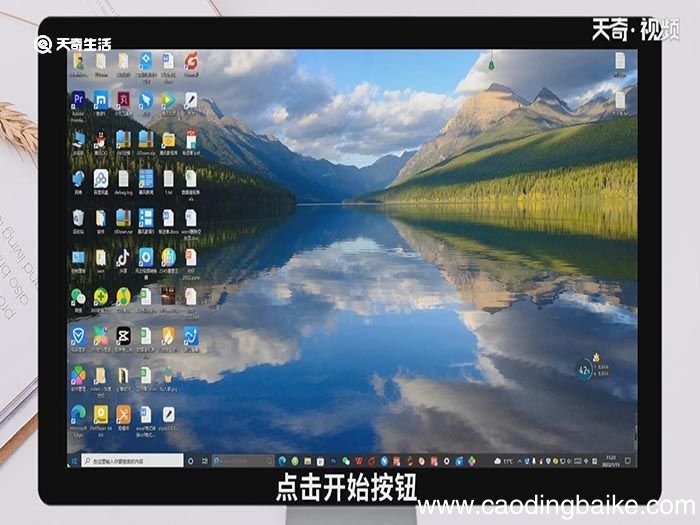The image size is (700, 525).
Task: Open the Tencent PC Manager shield icon
Action: click(78, 336)
